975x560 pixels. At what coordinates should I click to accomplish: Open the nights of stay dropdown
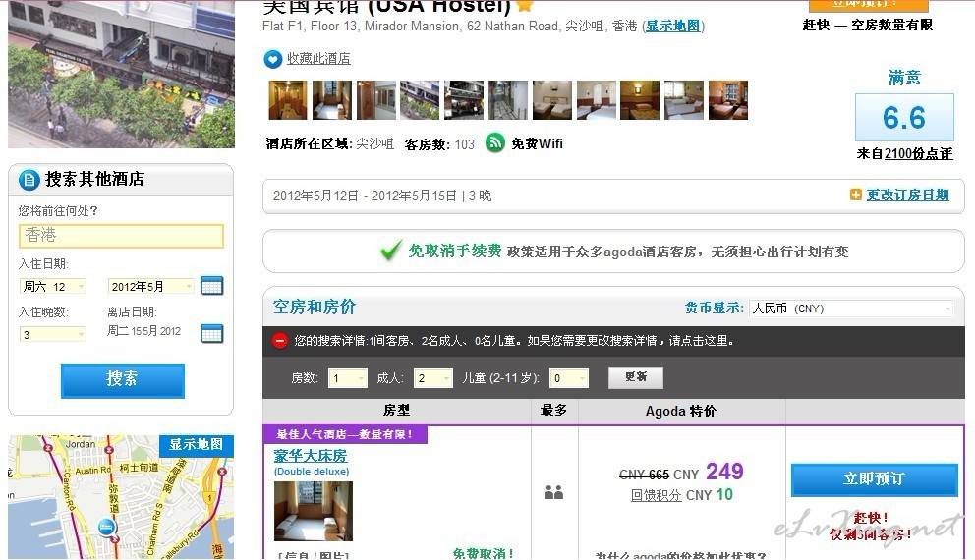53,334
